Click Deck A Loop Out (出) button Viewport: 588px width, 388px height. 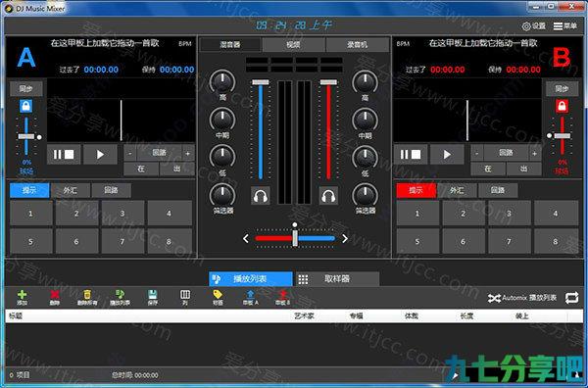[x=176, y=169]
